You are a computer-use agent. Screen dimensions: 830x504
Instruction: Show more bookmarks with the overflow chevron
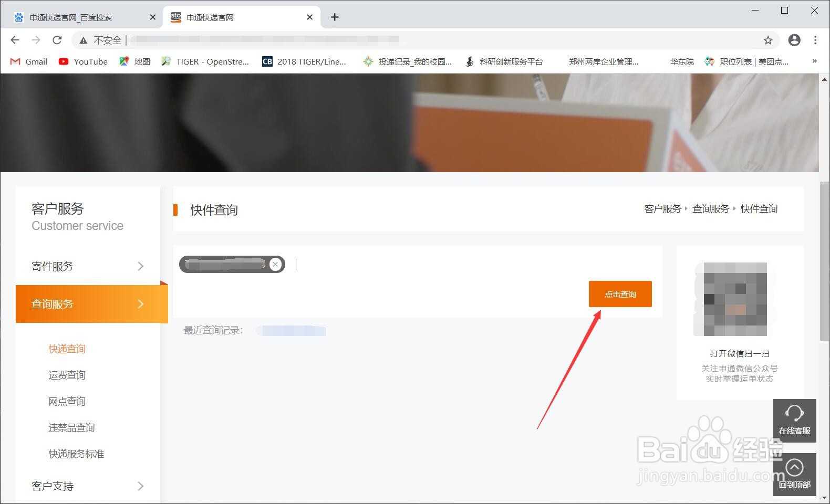pyautogui.click(x=815, y=61)
